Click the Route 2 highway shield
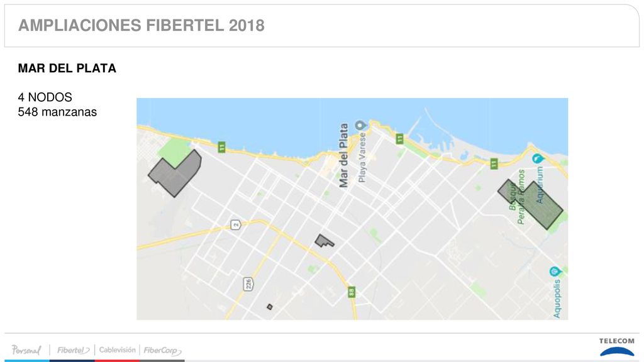Image resolution: width=644 pixels, height=362 pixels. pos(235,224)
